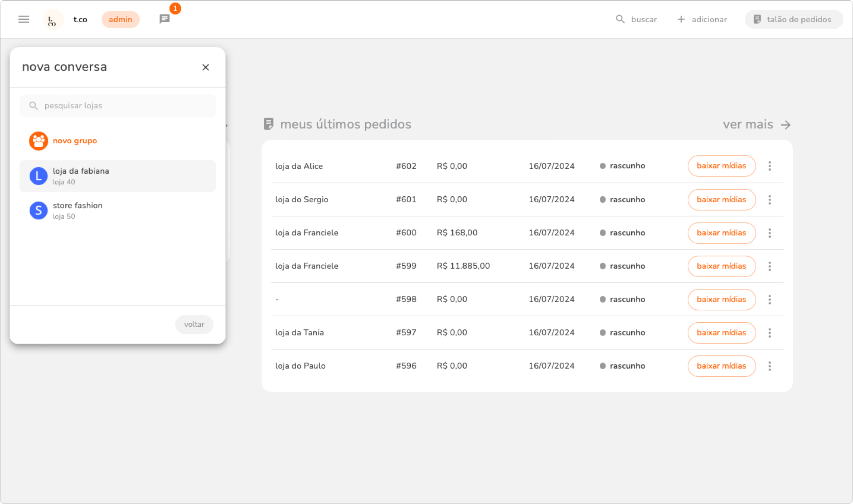
Task: Select loja da fabiana conversation
Action: (x=118, y=176)
